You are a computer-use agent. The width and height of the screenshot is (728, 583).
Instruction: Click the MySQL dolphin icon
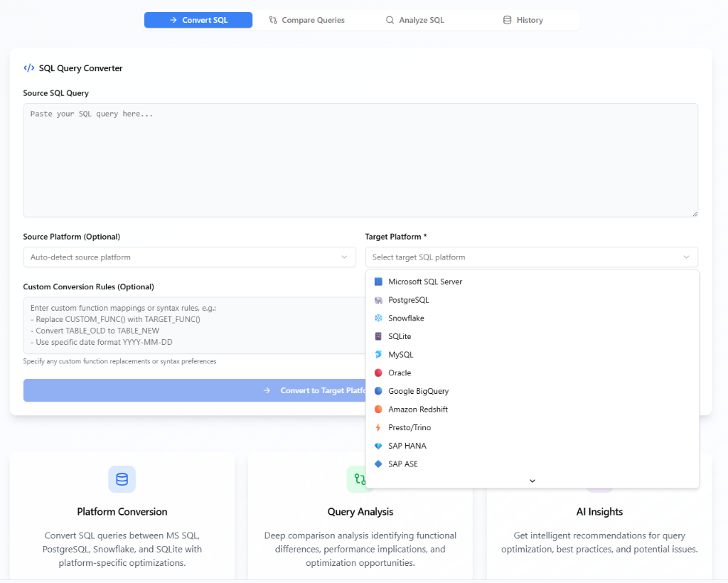click(378, 355)
